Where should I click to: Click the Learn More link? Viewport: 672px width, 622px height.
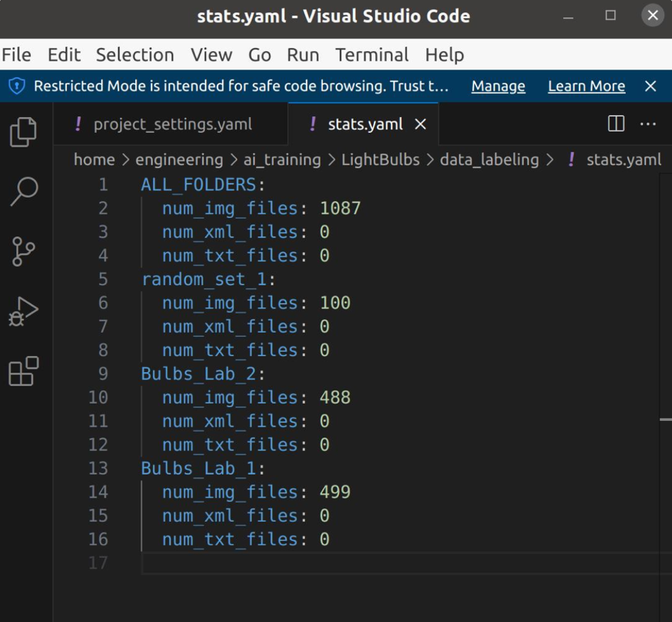click(x=586, y=86)
